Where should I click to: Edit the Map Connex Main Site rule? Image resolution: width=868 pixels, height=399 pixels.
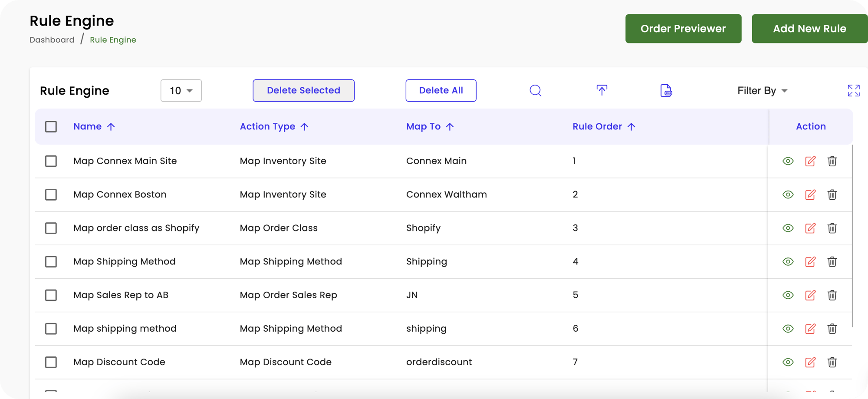pyautogui.click(x=810, y=161)
